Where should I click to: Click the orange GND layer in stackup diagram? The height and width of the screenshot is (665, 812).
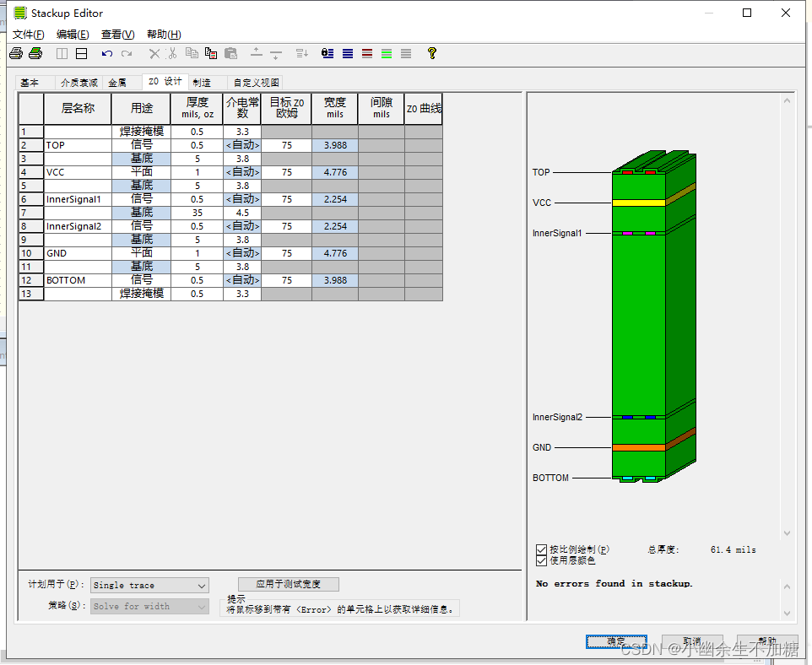pos(638,447)
